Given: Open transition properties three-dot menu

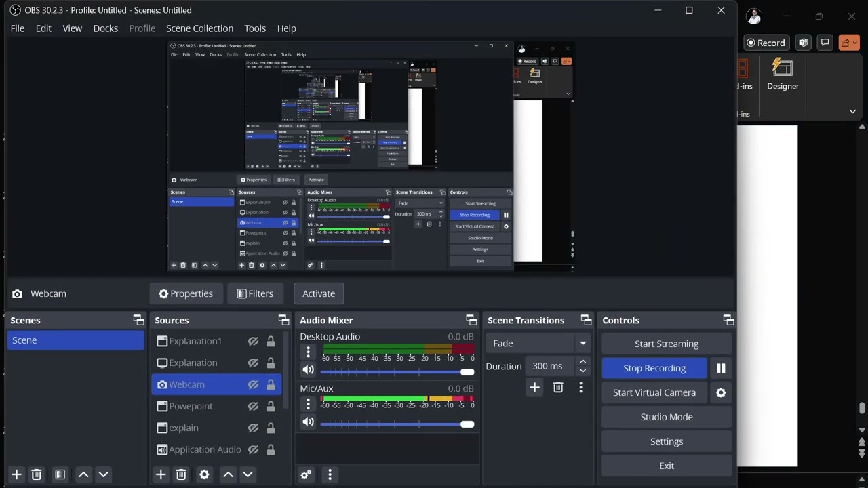Looking at the screenshot, I should pyautogui.click(x=580, y=387).
